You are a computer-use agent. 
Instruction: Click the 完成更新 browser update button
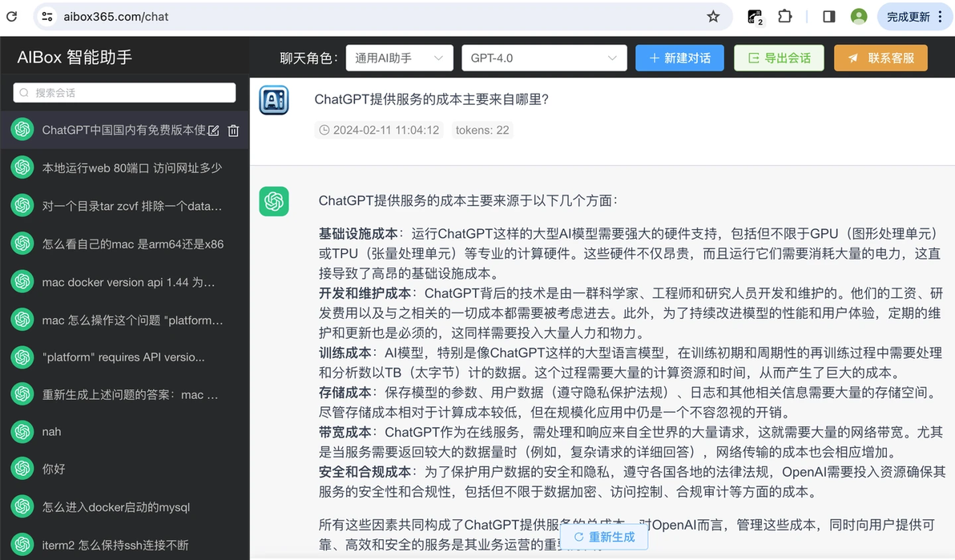(914, 17)
